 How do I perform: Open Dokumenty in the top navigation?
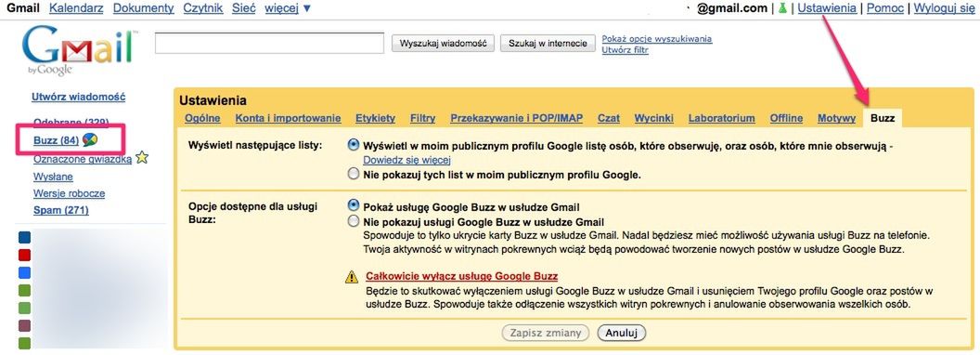[x=144, y=8]
